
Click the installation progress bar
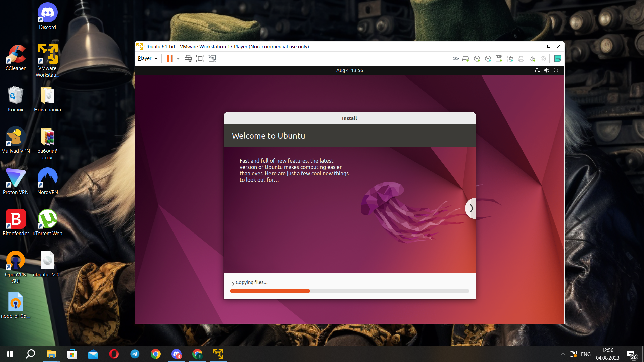[349, 291]
